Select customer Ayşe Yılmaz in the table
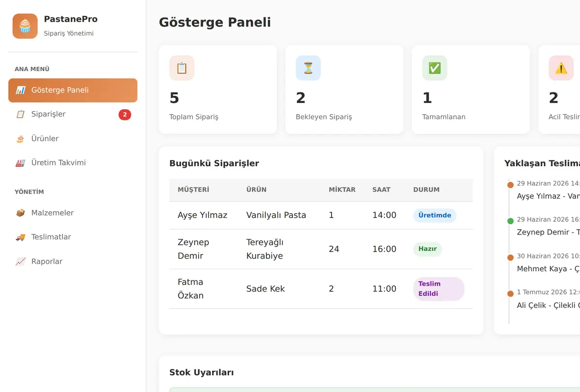Image resolution: width=580 pixels, height=392 pixels. pyautogui.click(x=203, y=215)
